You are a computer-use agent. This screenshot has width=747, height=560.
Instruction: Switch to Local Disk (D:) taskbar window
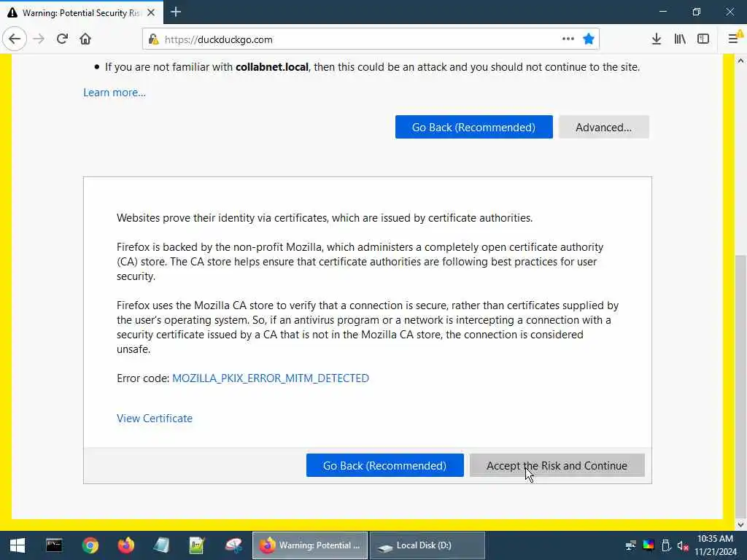click(x=427, y=545)
